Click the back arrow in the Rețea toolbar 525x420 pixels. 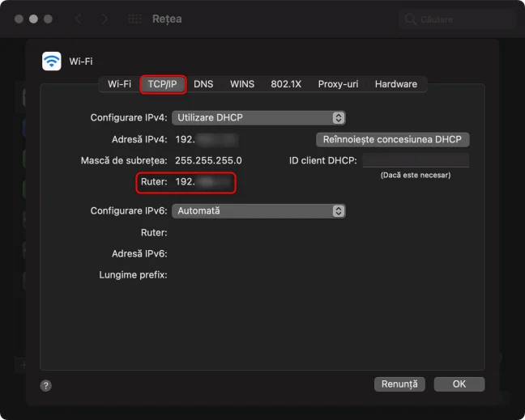click(79, 19)
